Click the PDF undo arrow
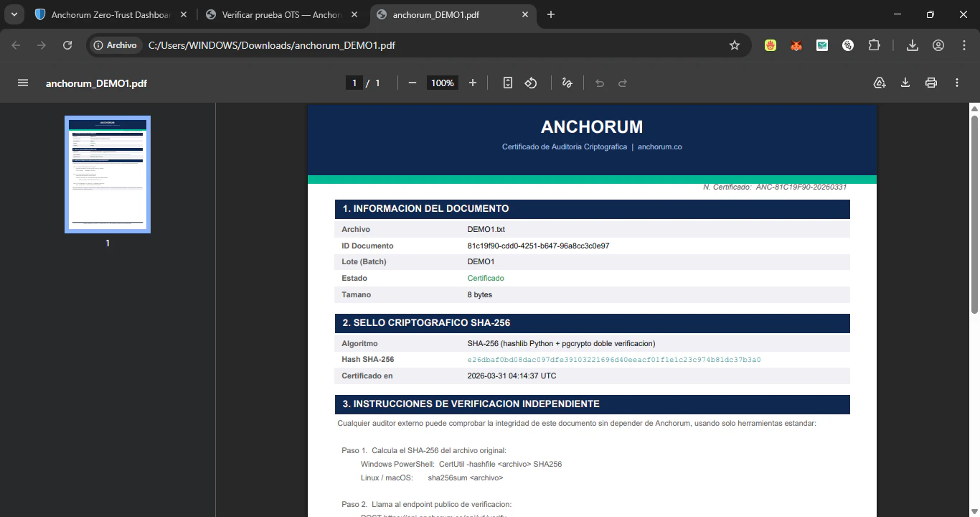This screenshot has height=517, width=980. pos(600,83)
